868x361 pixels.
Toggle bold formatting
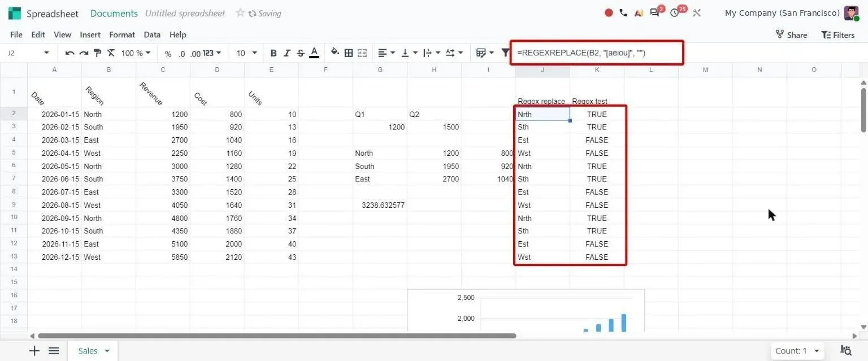click(274, 53)
